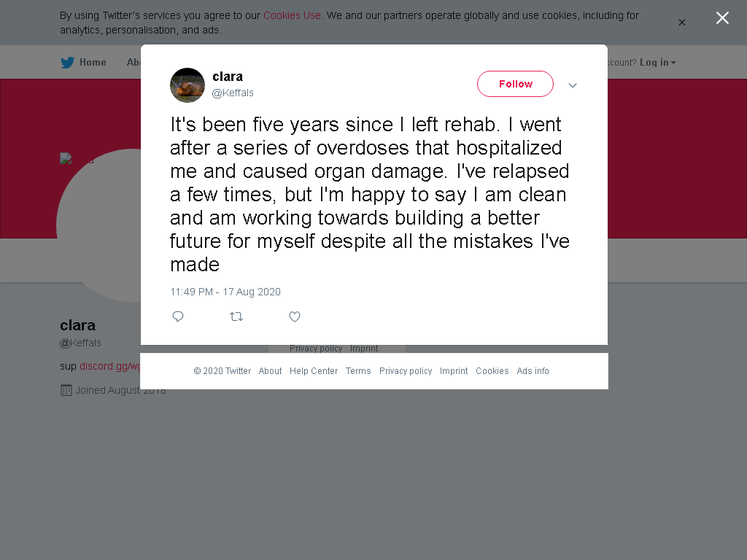
Task: Click the retweet arrows icon
Action: point(236,316)
